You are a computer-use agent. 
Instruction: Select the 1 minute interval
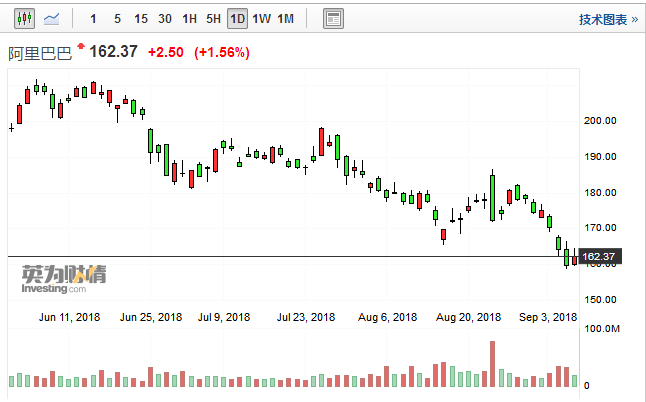pyautogui.click(x=93, y=19)
